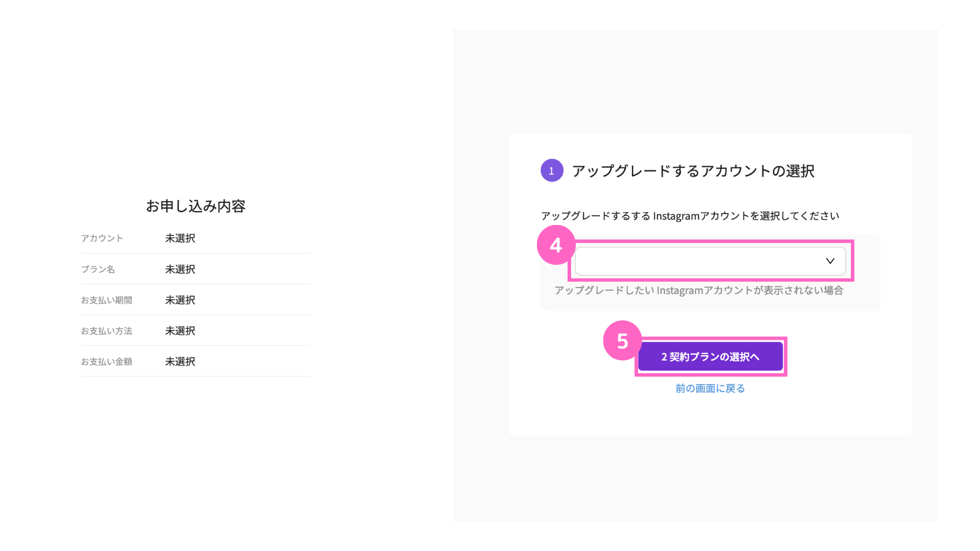Click the アップグレードするアカウントの選択 heading
980x551 pixels.
tap(693, 171)
